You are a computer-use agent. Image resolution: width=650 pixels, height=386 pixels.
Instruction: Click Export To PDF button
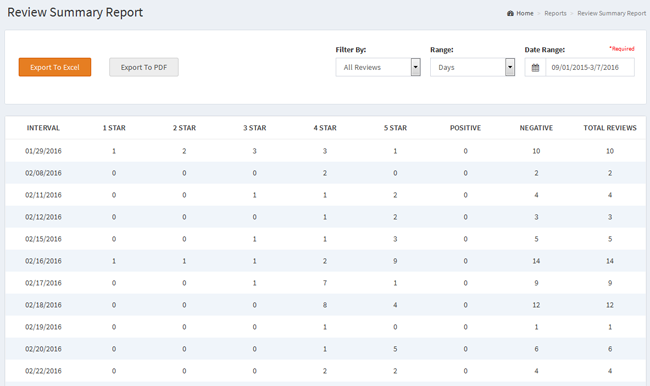pos(144,67)
